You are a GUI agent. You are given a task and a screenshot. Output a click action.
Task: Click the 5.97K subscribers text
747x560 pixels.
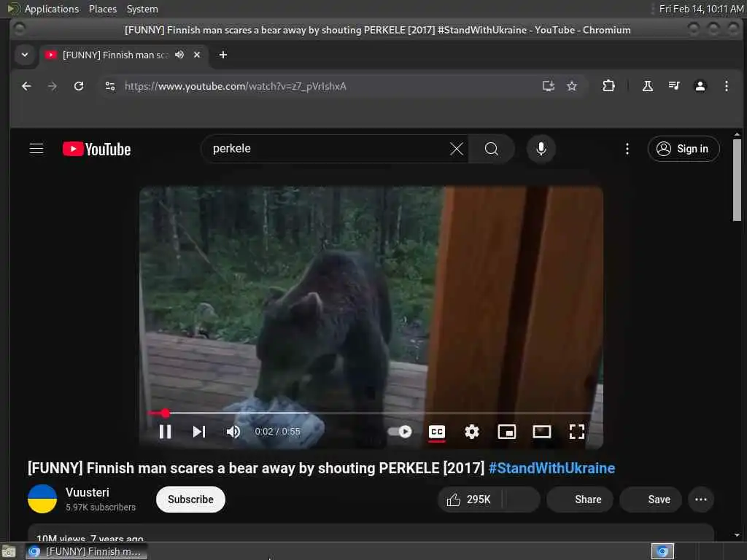(101, 507)
